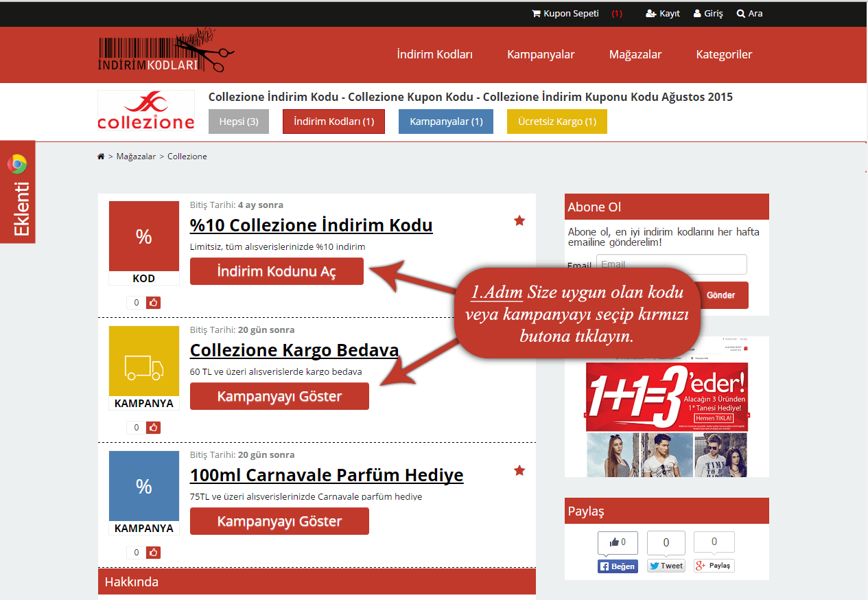This screenshot has height=600, width=868.
Task: Like the %10 Collezione İndirim Kodu coupon
Action: tap(153, 303)
